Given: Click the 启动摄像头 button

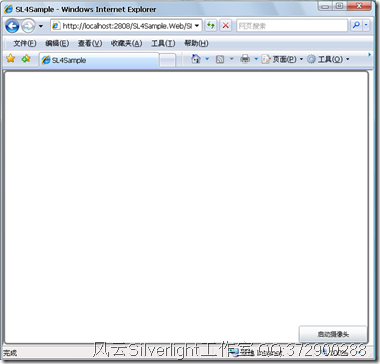Looking at the screenshot, I should 333,334.
